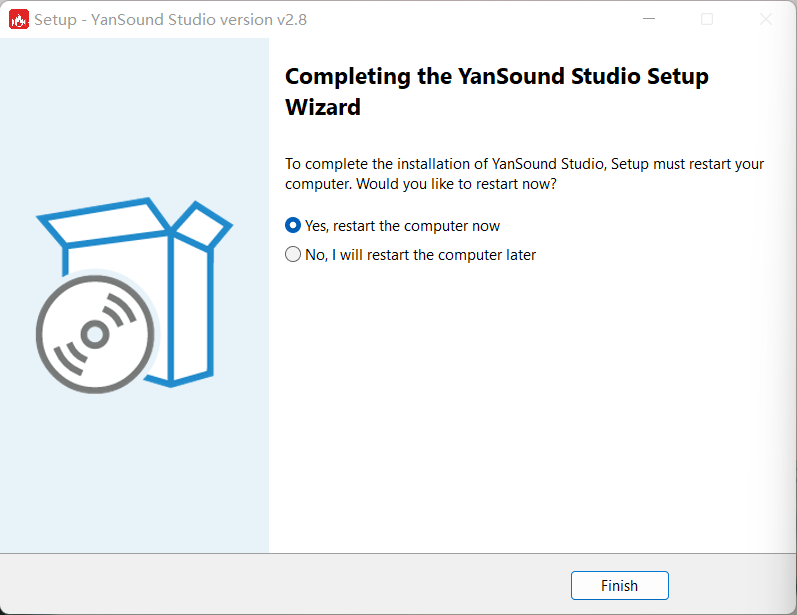The image size is (797, 615).
Task: Click the "No, I will restart the computer later" label
Action: (420, 255)
